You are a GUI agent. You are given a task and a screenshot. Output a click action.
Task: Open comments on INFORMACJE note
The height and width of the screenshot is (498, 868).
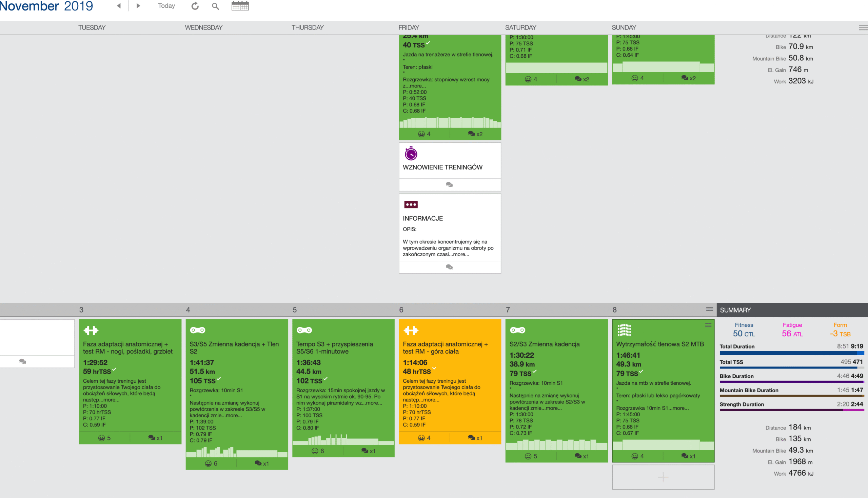point(449,267)
